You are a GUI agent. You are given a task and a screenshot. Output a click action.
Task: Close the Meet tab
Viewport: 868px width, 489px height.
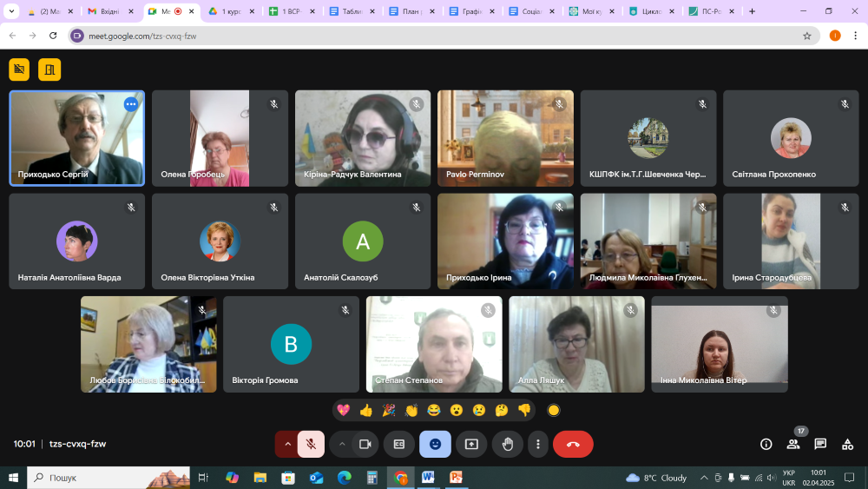pos(192,11)
